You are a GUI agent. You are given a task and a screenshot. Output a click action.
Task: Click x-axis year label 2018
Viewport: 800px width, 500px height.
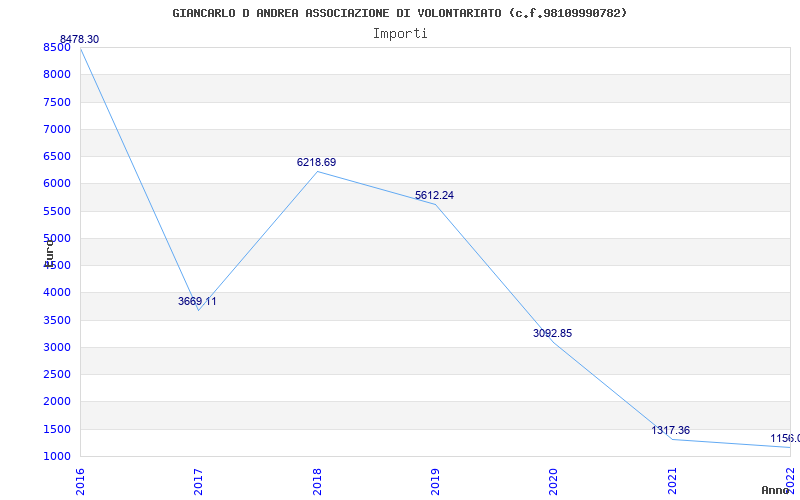(x=317, y=482)
